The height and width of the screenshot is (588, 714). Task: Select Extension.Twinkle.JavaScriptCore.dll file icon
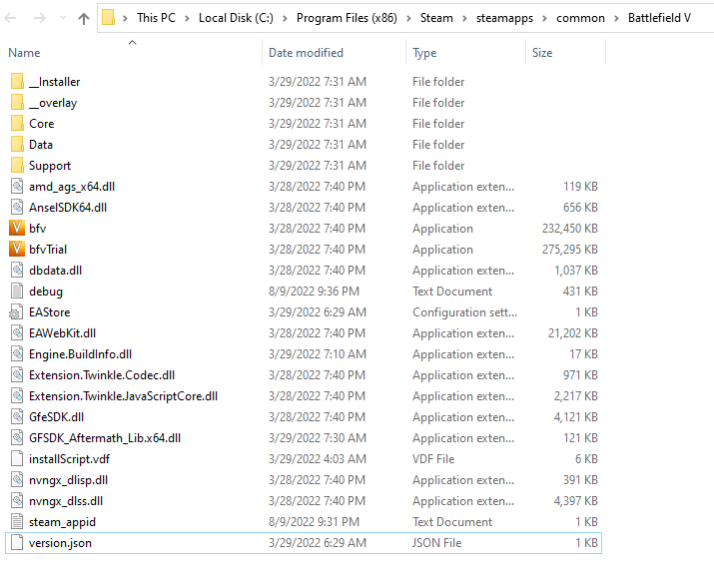pos(17,395)
